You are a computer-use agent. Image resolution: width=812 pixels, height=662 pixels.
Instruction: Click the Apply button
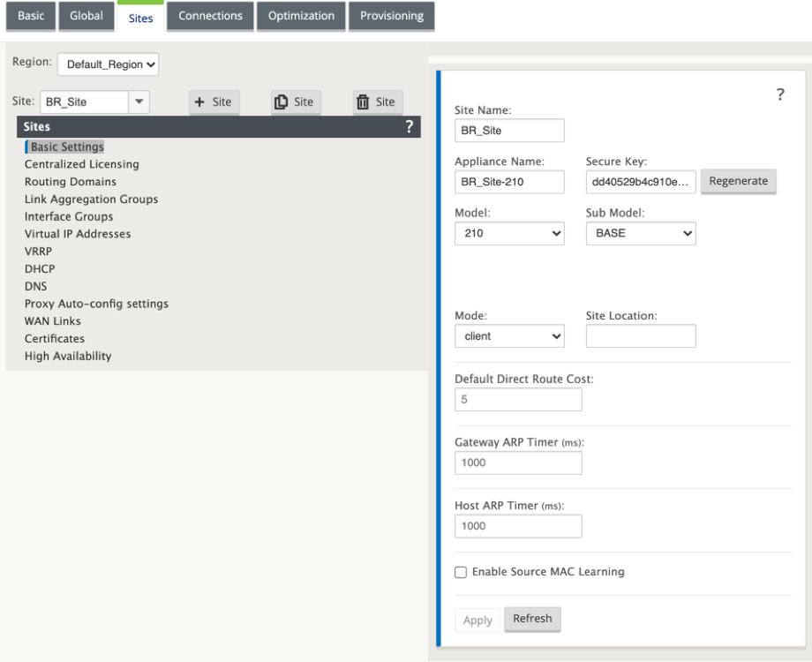[477, 620]
